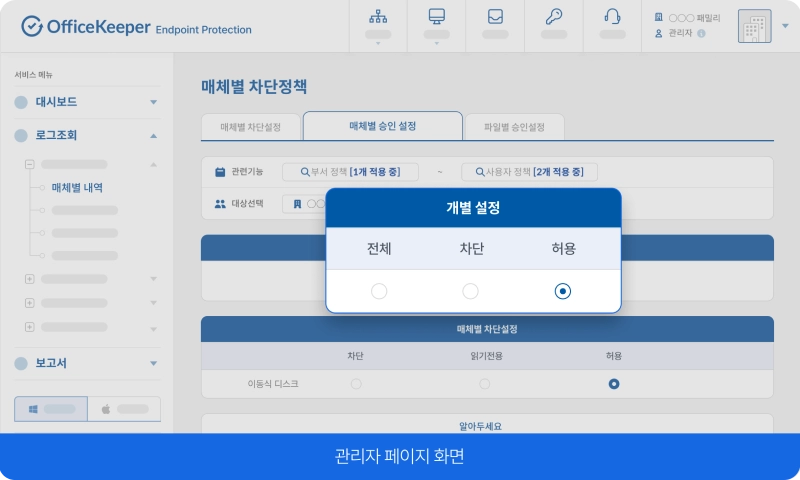800x480 pixels.
Task: Select 매체별 내역 tree item
Action: coord(77,187)
